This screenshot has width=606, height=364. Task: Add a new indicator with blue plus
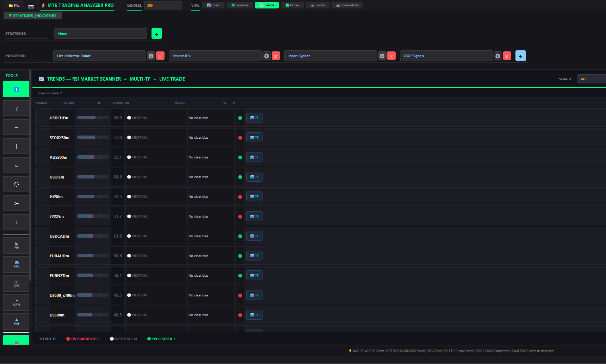[520, 56]
